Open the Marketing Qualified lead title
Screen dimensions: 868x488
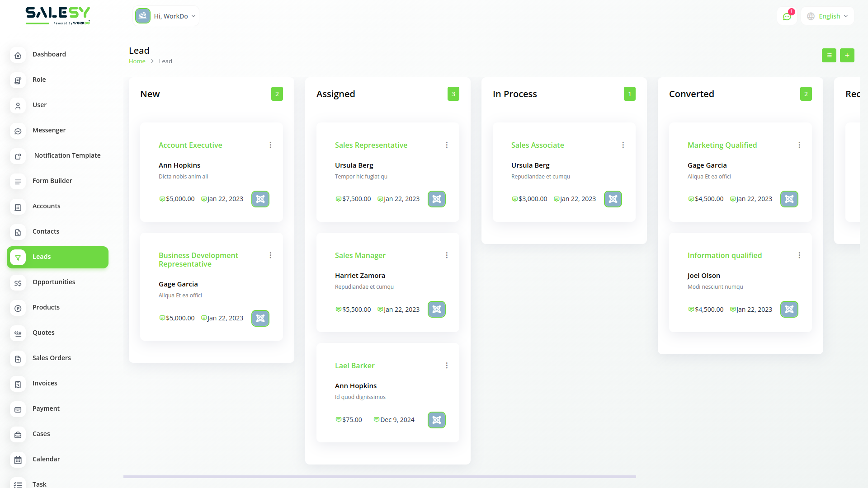pyautogui.click(x=722, y=145)
